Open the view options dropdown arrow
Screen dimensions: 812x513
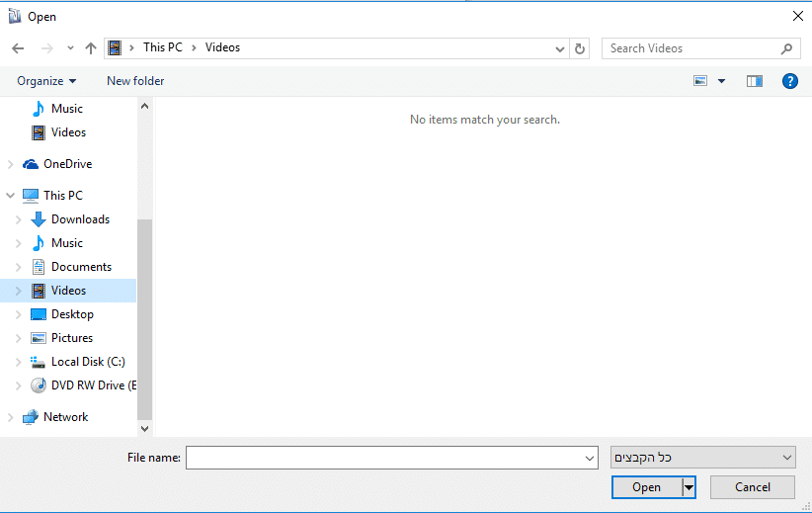721,81
